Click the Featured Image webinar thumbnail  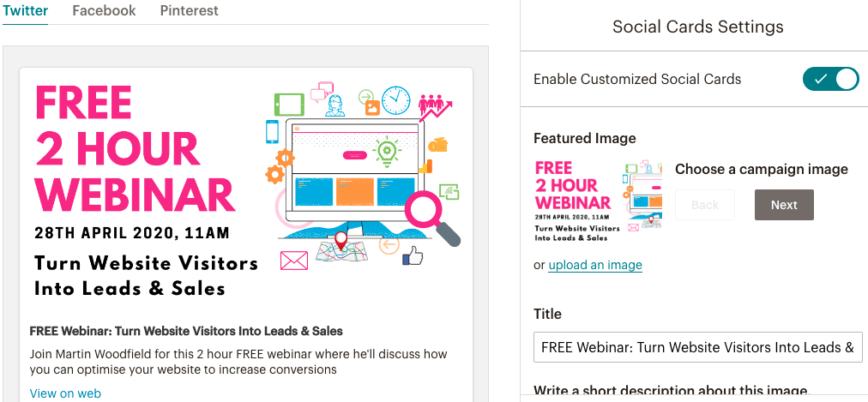click(598, 201)
